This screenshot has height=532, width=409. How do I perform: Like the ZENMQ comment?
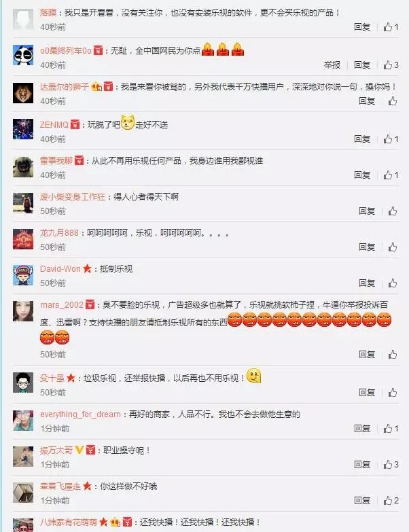(x=391, y=139)
